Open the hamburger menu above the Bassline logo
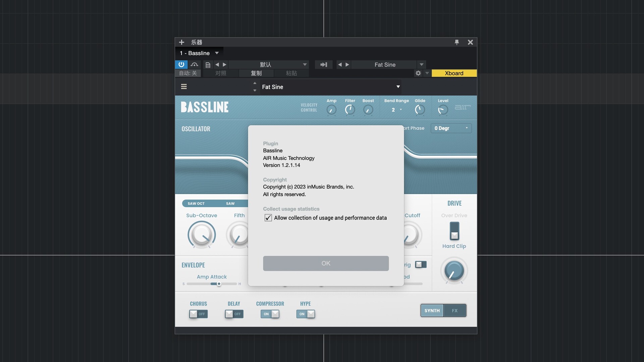This screenshot has height=362, width=644. point(184,86)
